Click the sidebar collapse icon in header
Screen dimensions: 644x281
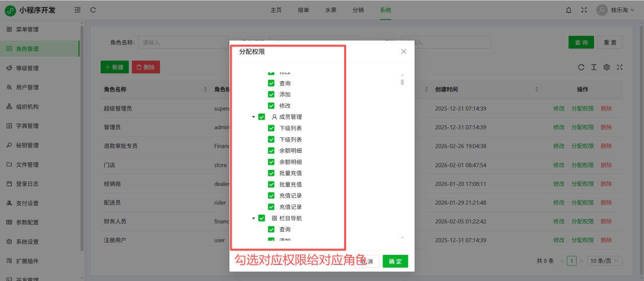(x=77, y=10)
